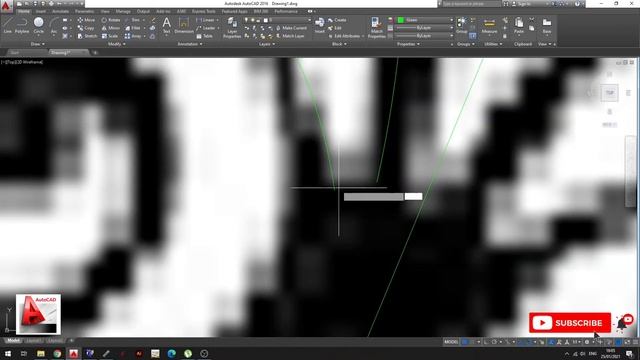Screen dimensions: 640x360
Task: Click the Trim tool
Action: (x=133, y=20)
